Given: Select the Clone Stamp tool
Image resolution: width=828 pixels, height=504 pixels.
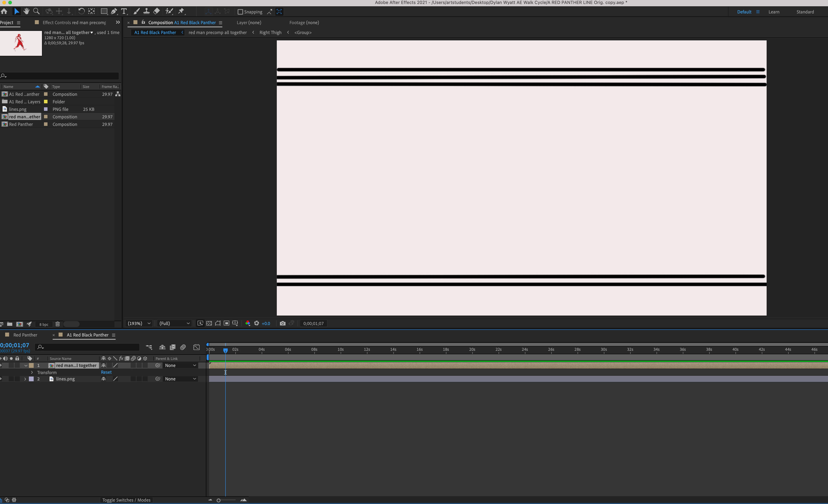Looking at the screenshot, I should tap(146, 11).
